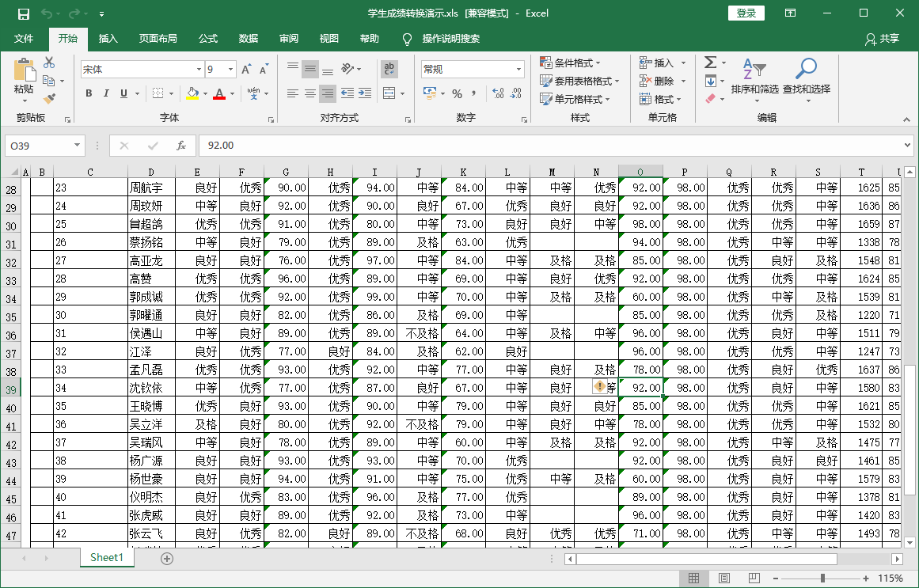Image resolution: width=919 pixels, height=588 pixels.
Task: Expand the Name Box O39 dropdown
Action: tap(77, 146)
